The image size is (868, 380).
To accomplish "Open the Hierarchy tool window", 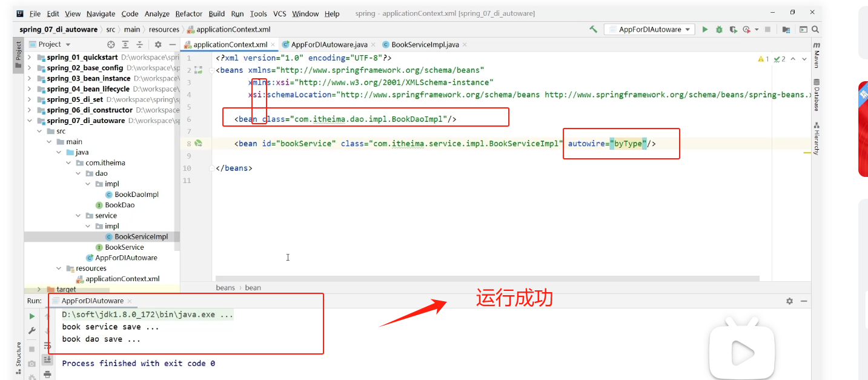I will click(x=817, y=139).
